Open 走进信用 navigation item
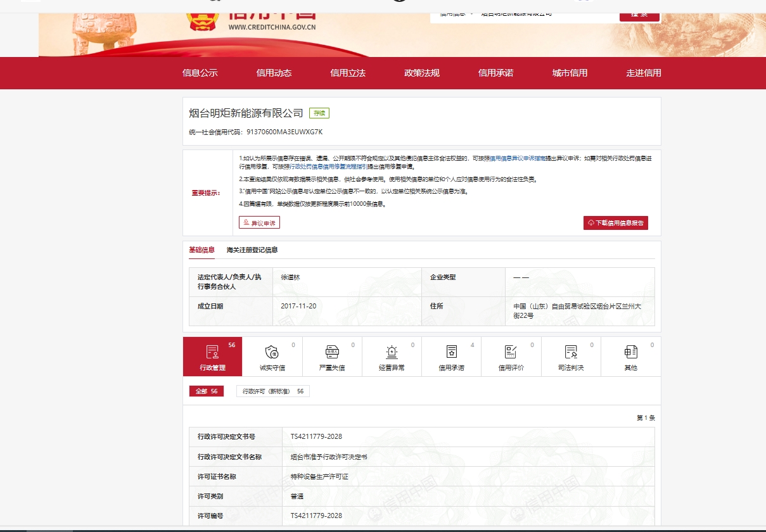This screenshot has width=766, height=532. tap(644, 73)
